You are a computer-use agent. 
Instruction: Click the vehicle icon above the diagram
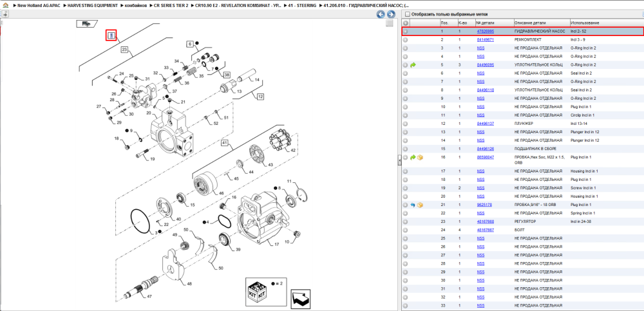point(87,24)
